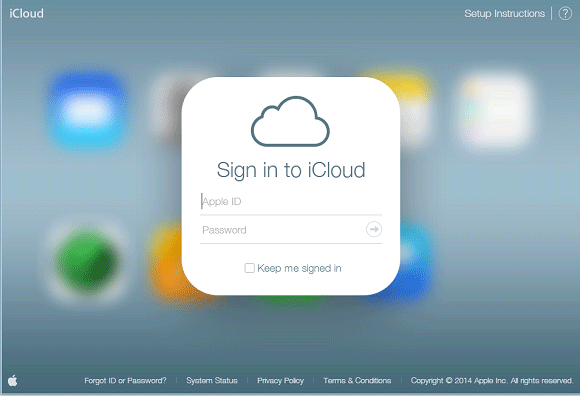The width and height of the screenshot is (580, 396).
Task: Tick the Keep me signed in checkbox
Action: click(249, 268)
